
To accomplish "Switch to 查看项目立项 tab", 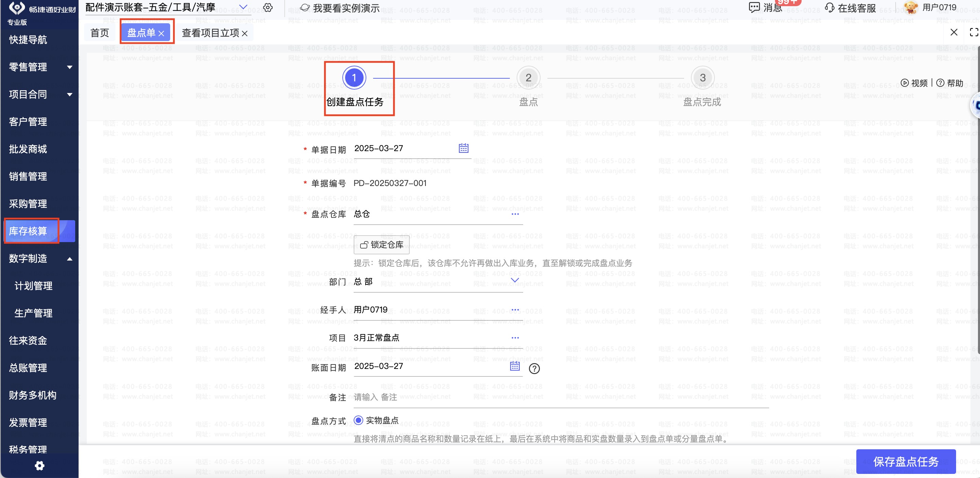I will (x=210, y=33).
